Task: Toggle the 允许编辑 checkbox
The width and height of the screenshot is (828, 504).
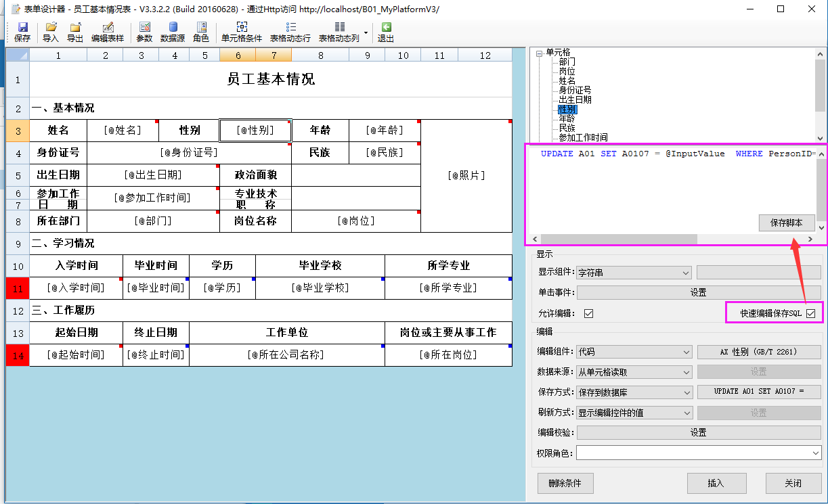Action: (x=588, y=313)
